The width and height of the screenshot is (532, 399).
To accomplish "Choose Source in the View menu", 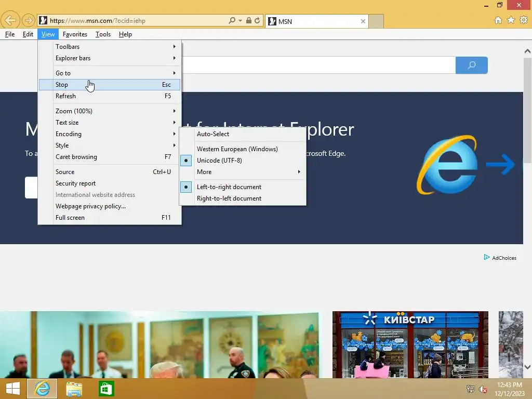I will (x=110, y=171).
